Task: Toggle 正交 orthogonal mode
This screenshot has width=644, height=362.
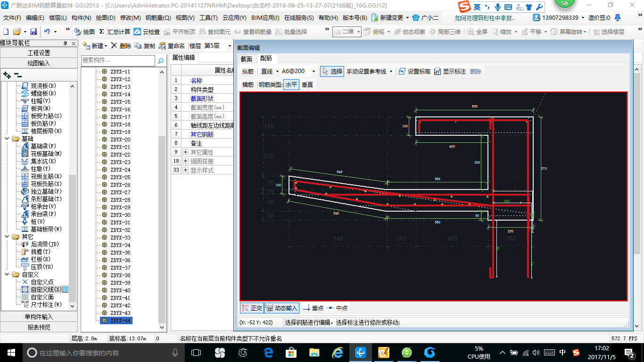Action: (252, 308)
